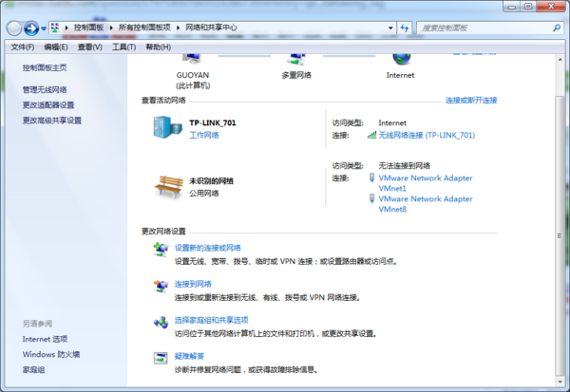Click the TP-LINK_701 network icon
570x392 pixels.
(165, 128)
